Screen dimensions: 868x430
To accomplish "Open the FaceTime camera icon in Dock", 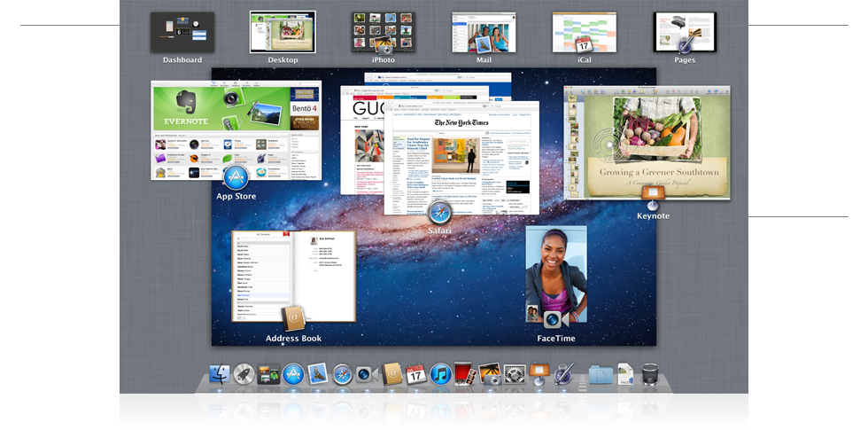I will click(367, 374).
